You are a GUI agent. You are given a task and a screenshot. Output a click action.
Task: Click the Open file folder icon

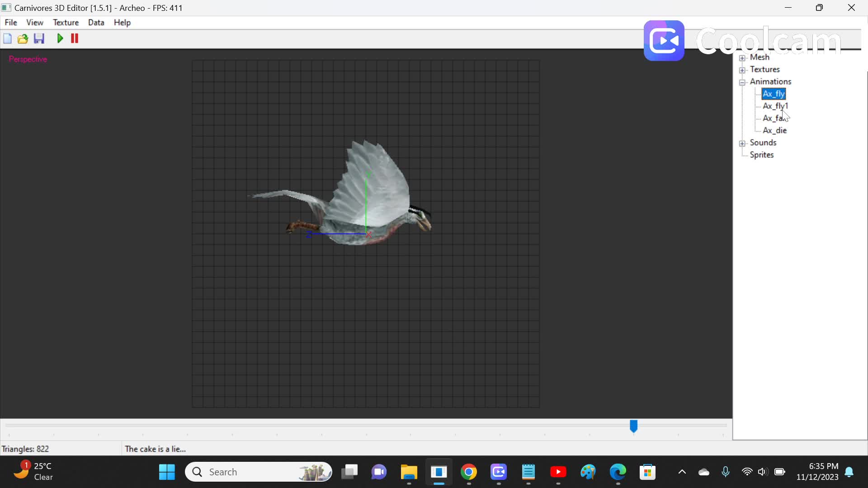23,39
